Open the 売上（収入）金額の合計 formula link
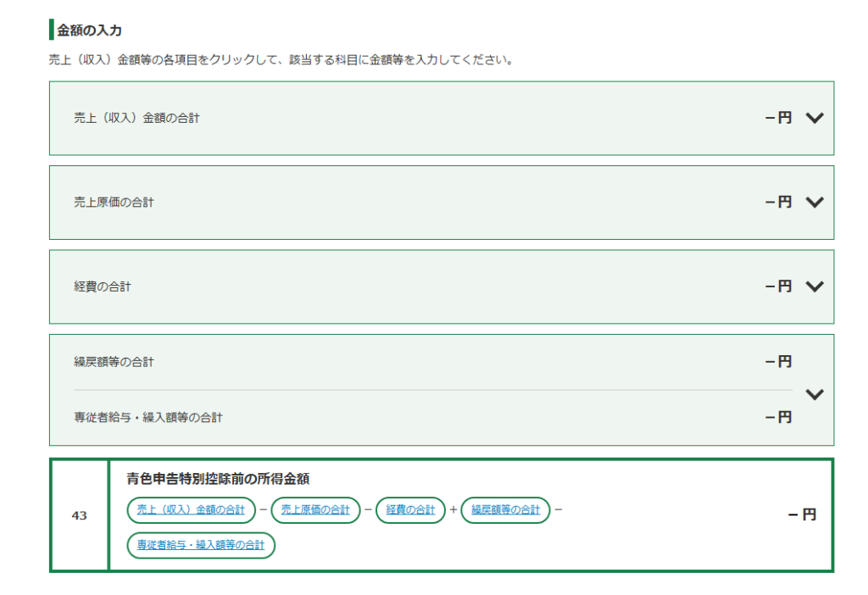Viewport: 868px width, 595px height. tap(191, 509)
